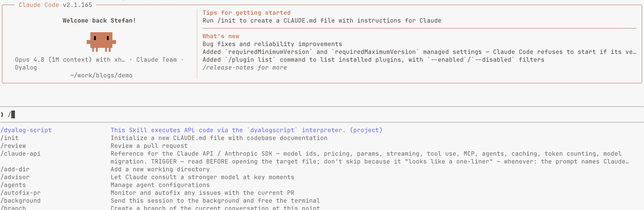This screenshot has width=644, height=210.
Task: Click the ~/work/blogs/demo path
Action: coord(101,76)
